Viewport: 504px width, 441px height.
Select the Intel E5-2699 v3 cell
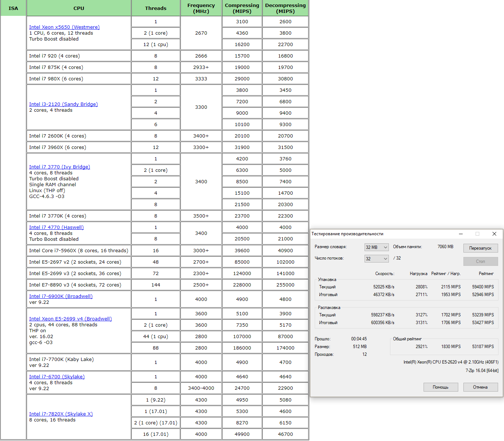tap(79, 273)
